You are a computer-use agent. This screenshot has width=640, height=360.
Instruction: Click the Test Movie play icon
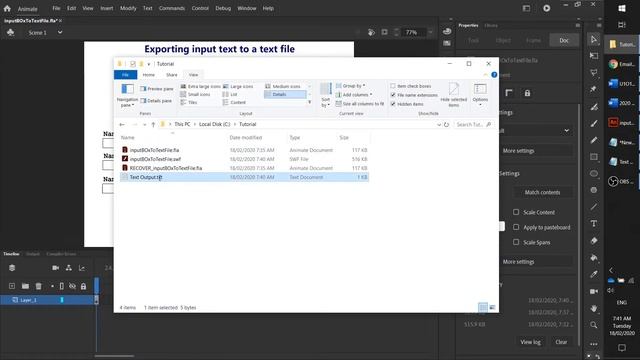pyautogui.click(x=547, y=8)
